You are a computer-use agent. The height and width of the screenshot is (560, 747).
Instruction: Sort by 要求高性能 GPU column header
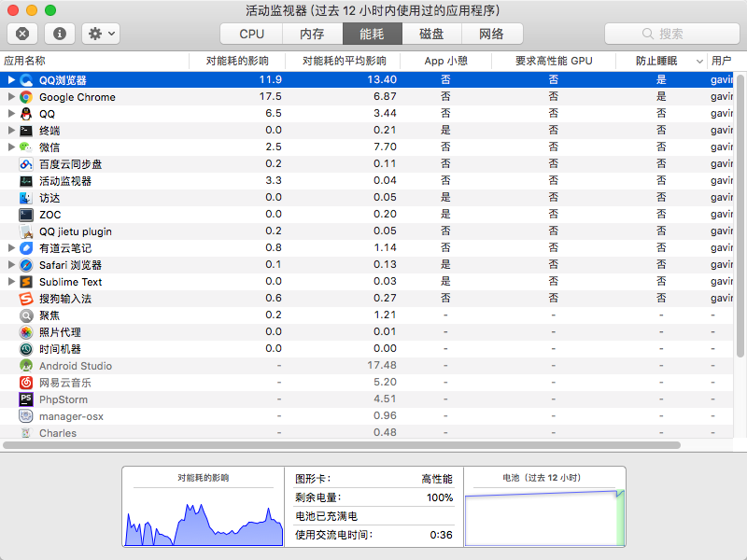(554, 61)
